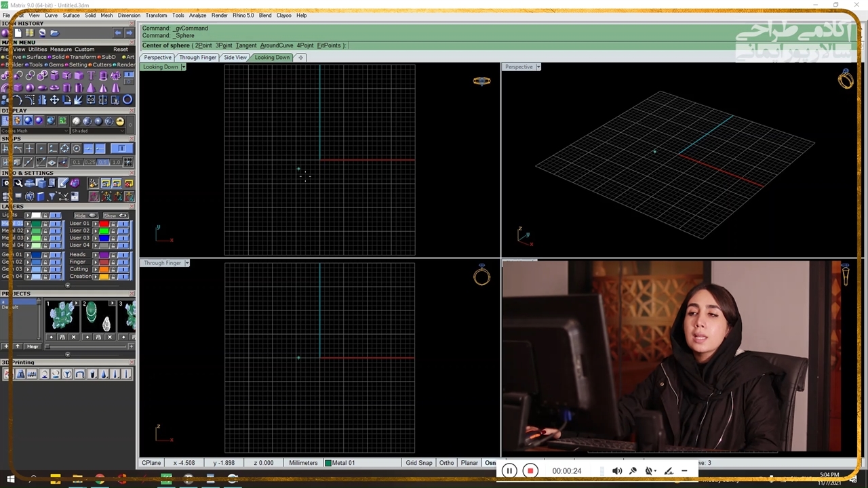Open the Through Finger viewport dropdown arrow
868x488 pixels.
point(186,263)
